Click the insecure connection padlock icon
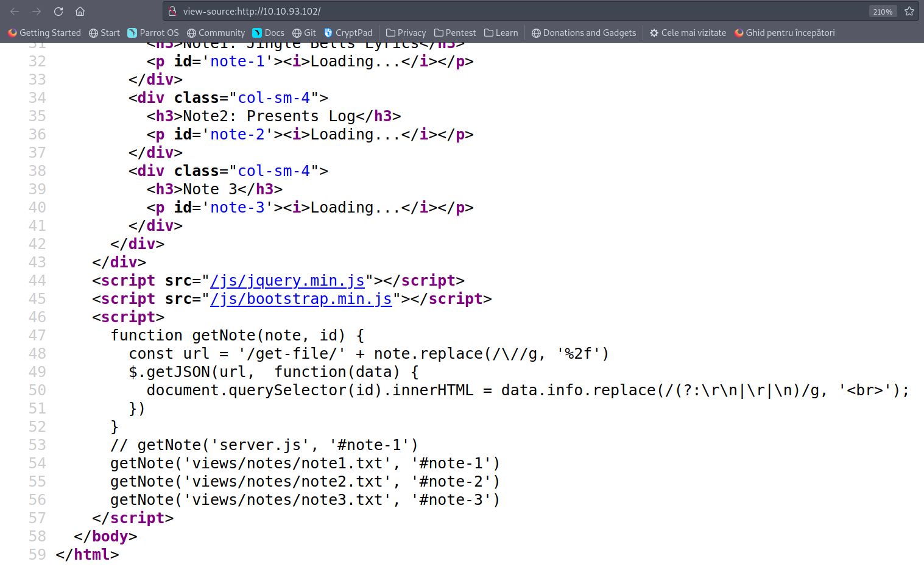Screen dimensions: 924x567 (172, 11)
